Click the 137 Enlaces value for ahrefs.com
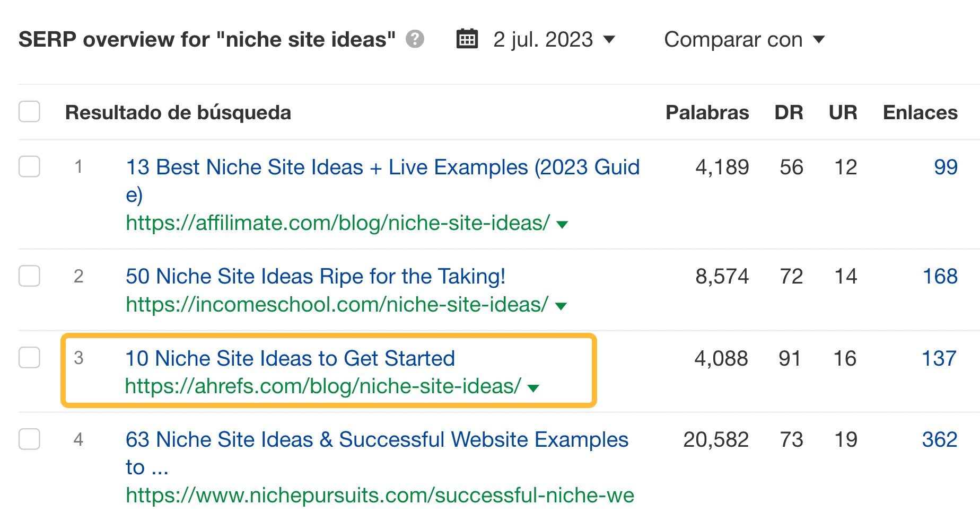Viewport: 980px width, 513px height. (x=939, y=358)
